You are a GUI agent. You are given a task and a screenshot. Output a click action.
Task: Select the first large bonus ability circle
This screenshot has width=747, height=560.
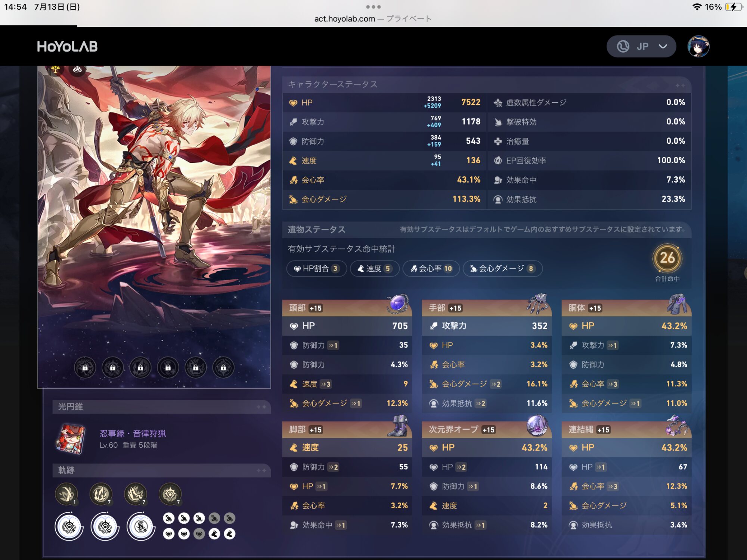(69, 526)
